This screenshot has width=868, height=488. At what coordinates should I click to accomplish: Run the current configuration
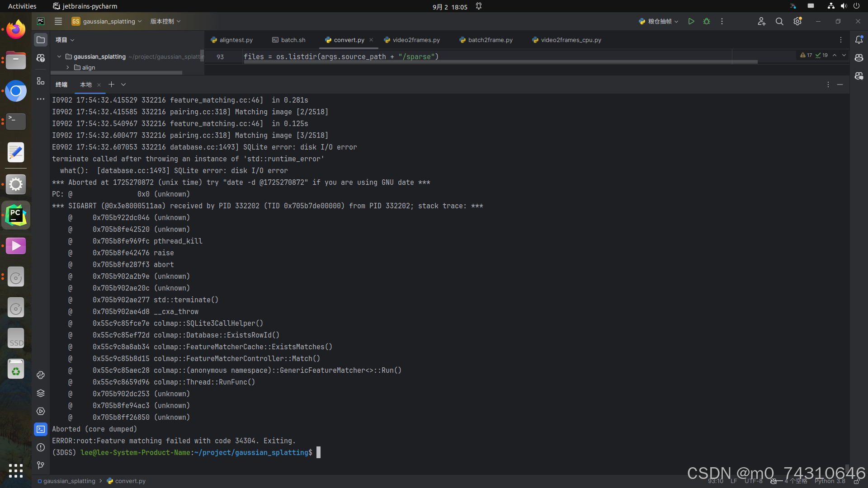click(691, 21)
